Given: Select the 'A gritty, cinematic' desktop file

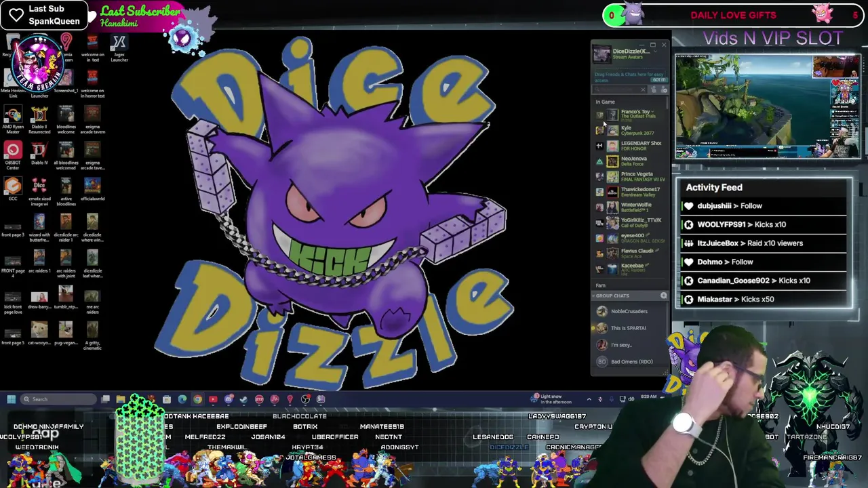Looking at the screenshot, I should 92,335.
